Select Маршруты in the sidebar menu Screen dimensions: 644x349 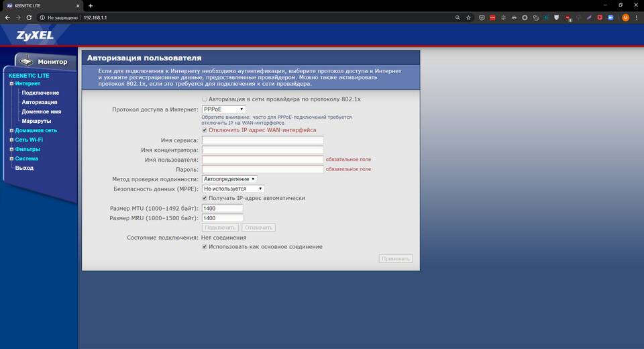tap(36, 121)
